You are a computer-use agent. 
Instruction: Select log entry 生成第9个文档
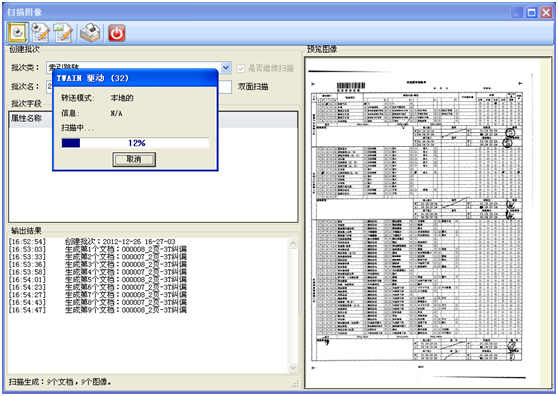coord(126,310)
